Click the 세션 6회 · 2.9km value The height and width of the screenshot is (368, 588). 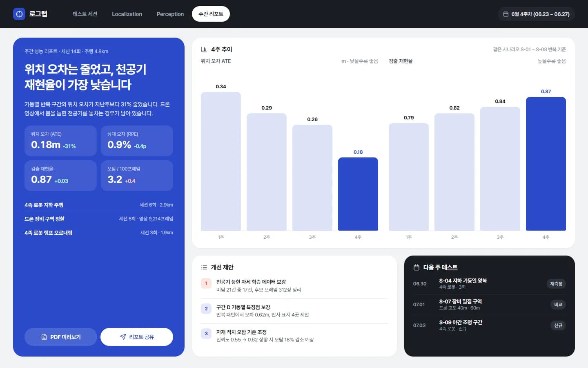pyautogui.click(x=156, y=205)
